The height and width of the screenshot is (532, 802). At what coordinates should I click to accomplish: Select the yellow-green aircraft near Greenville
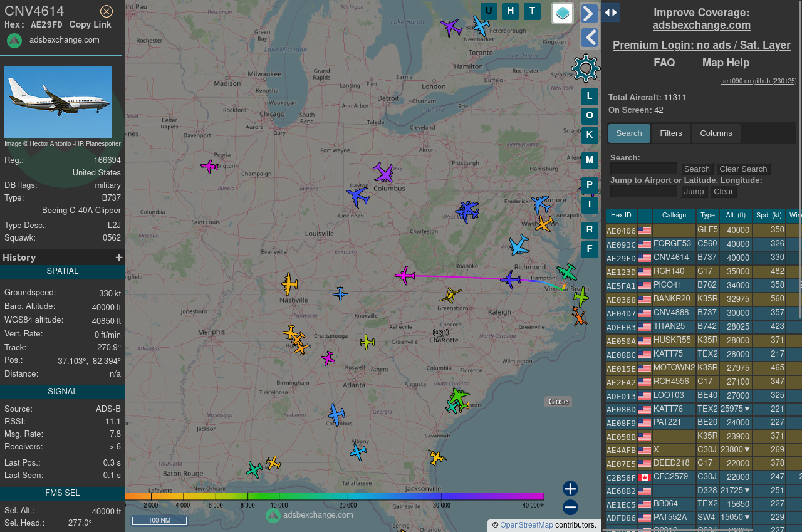click(x=367, y=342)
